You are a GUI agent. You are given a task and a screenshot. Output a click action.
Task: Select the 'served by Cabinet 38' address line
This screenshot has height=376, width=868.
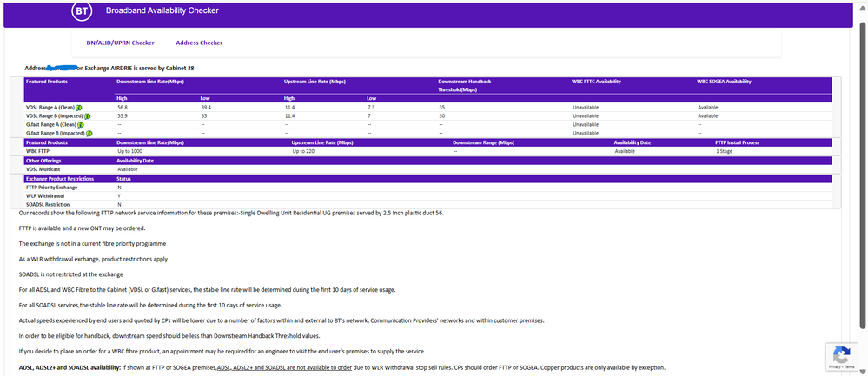click(109, 69)
